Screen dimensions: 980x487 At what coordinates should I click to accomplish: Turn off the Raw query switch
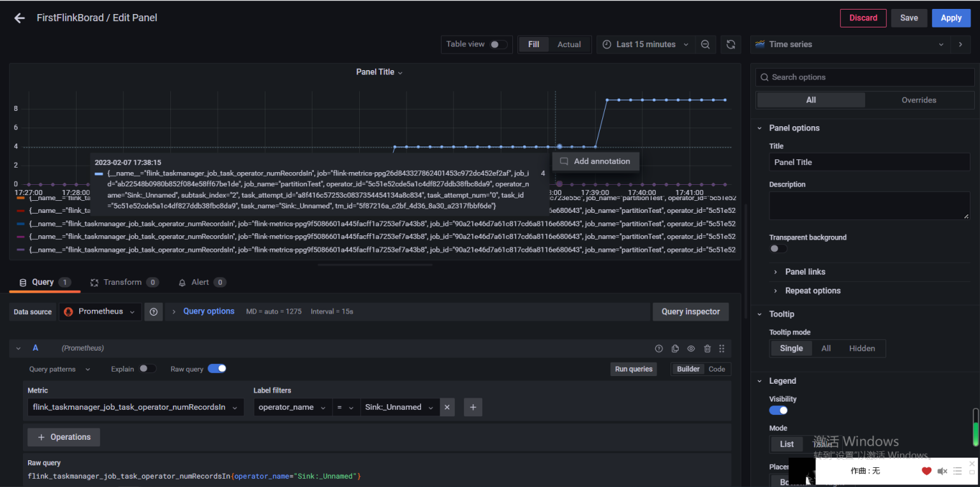tap(217, 368)
